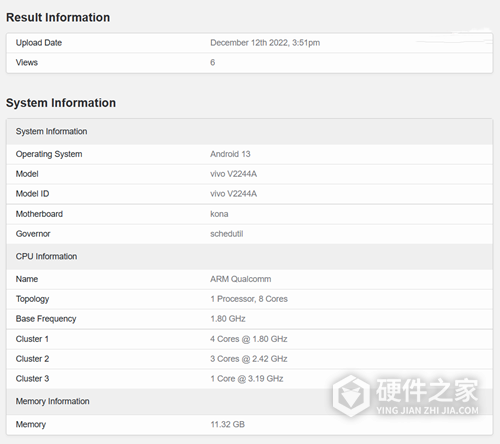Select the 'System Information' large heading

click(61, 103)
